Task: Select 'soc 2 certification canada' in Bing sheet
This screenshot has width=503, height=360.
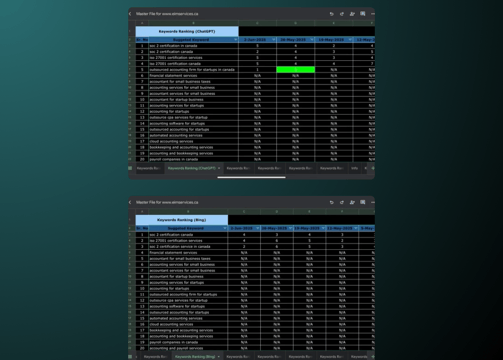Action: pos(188,235)
